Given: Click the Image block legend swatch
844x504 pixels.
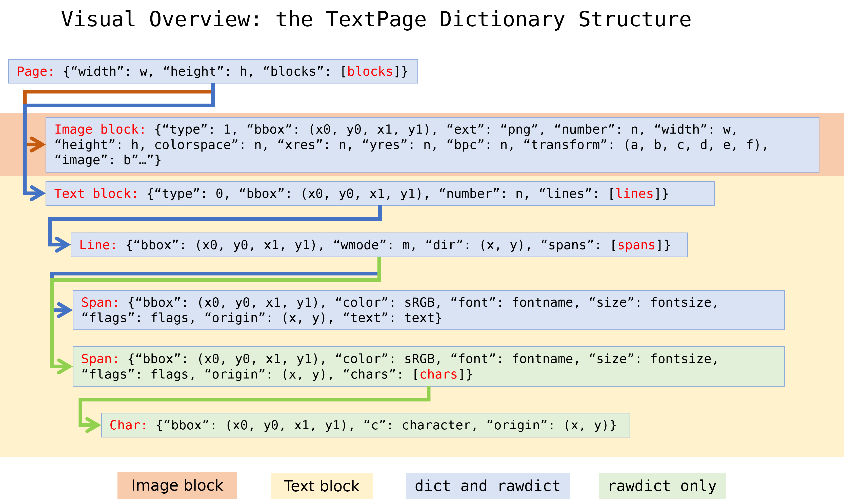Looking at the screenshot, I should pyautogui.click(x=177, y=485).
